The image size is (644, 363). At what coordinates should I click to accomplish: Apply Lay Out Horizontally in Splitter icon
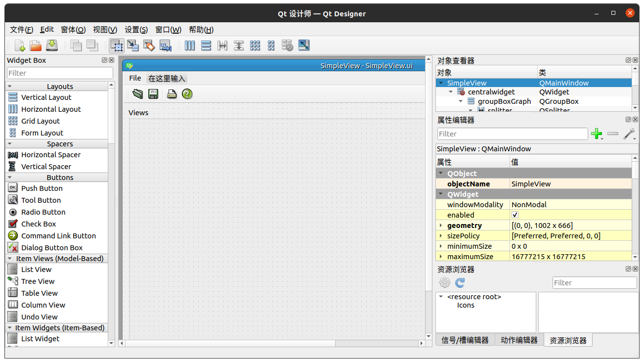coord(222,45)
